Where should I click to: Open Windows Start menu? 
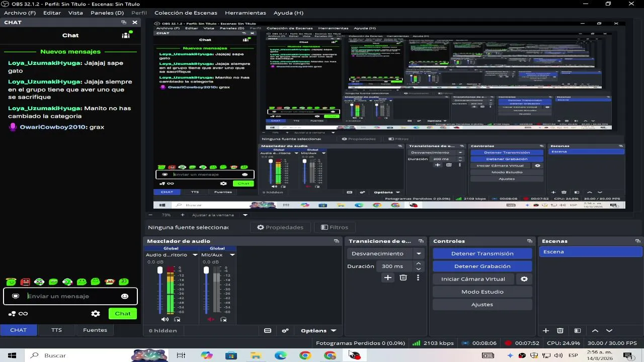click(12, 355)
